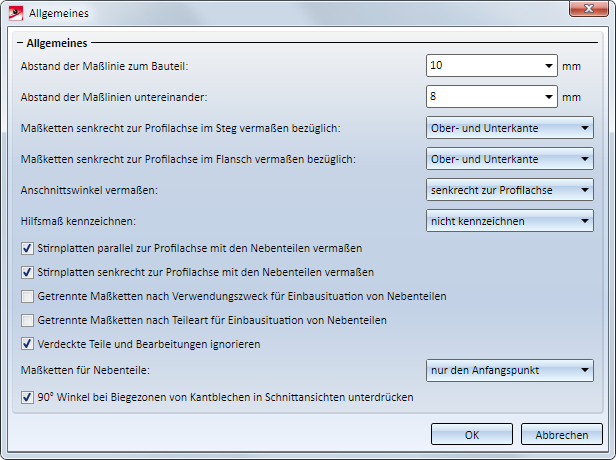Click label 'Abstand der Maßlinie zum Bauteil:'
The image size is (616, 460).
tap(104, 66)
